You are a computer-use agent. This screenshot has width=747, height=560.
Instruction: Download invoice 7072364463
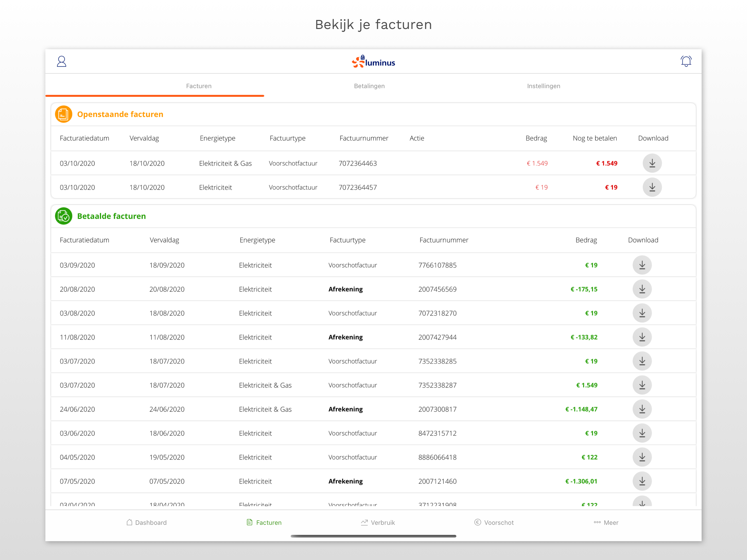click(x=652, y=164)
